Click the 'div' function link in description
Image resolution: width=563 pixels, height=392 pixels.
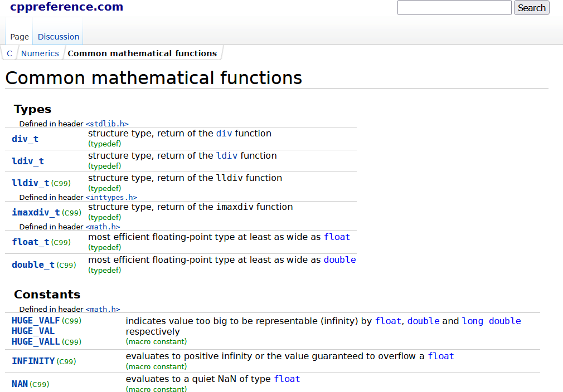tap(224, 134)
